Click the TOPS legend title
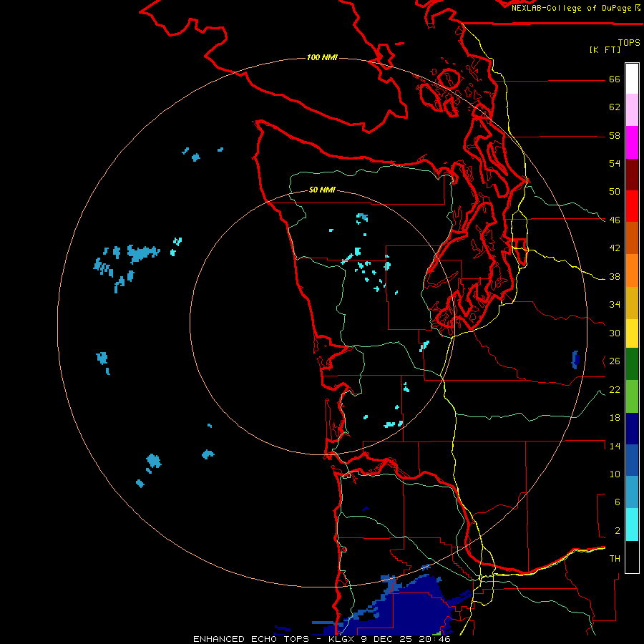The image size is (644, 644). coord(629,42)
